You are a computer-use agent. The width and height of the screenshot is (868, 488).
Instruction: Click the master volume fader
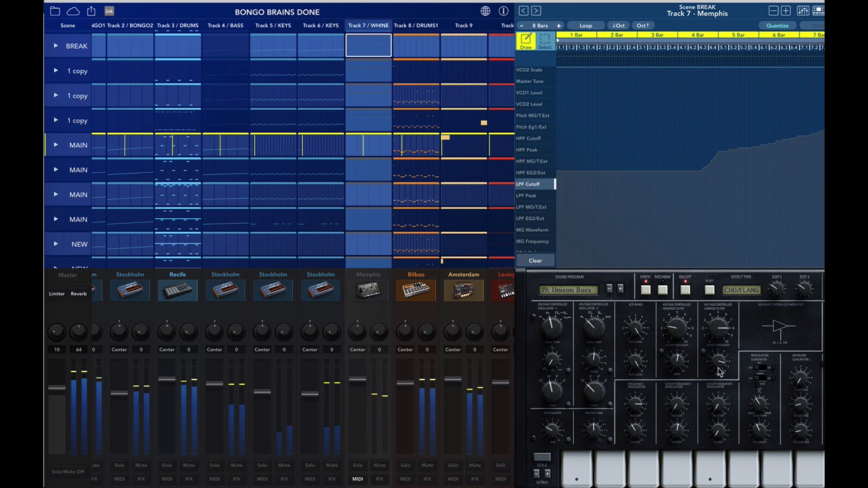[57, 388]
